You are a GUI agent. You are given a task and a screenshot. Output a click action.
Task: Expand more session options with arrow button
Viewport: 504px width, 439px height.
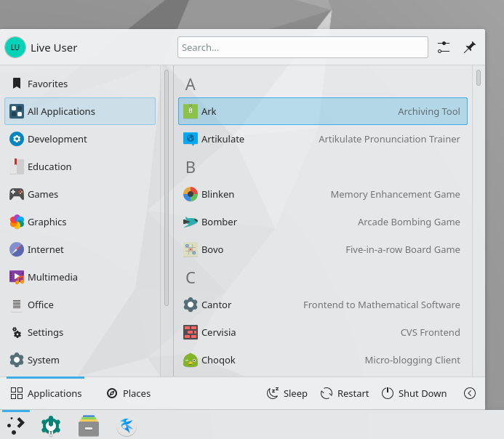click(470, 393)
